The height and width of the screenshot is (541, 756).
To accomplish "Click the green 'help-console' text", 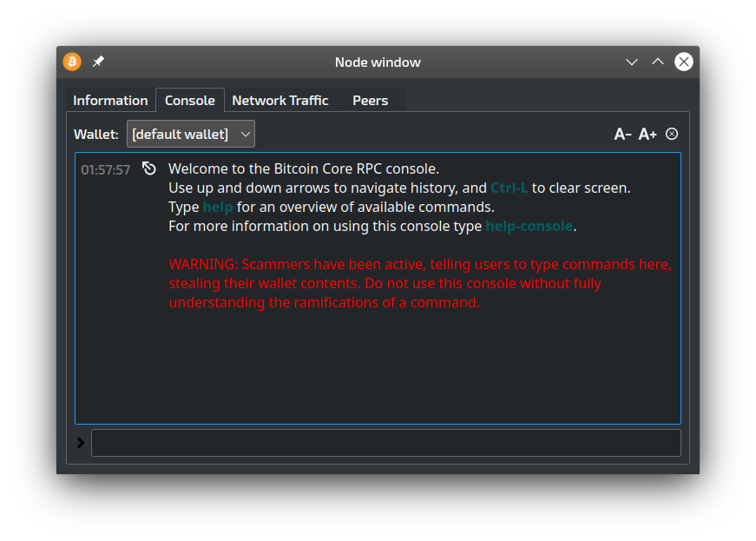I will tap(529, 226).
